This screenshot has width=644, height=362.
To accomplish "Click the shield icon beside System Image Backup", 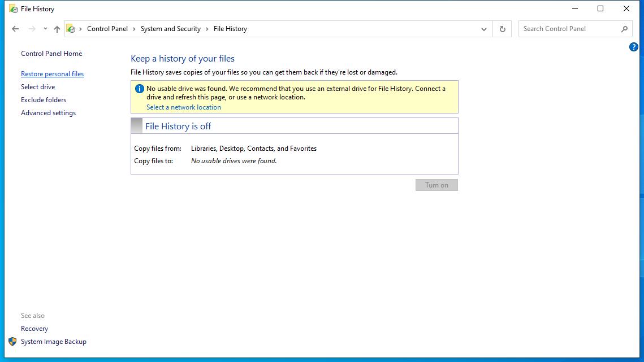I will click(x=13, y=342).
